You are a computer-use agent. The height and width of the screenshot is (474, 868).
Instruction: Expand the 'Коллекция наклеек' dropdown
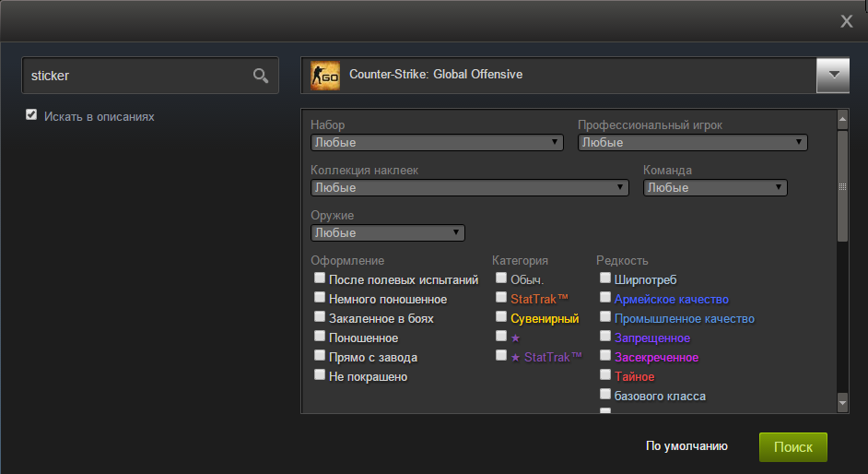pyautogui.click(x=470, y=188)
